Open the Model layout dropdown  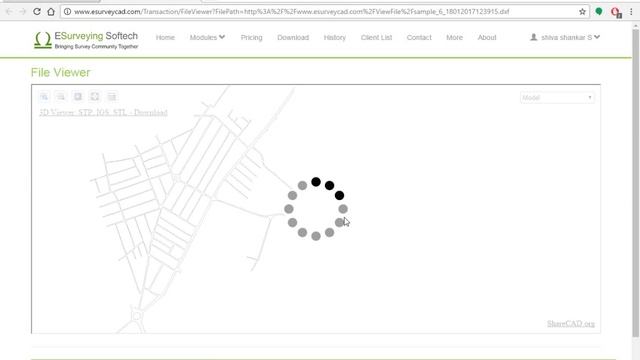click(x=557, y=98)
